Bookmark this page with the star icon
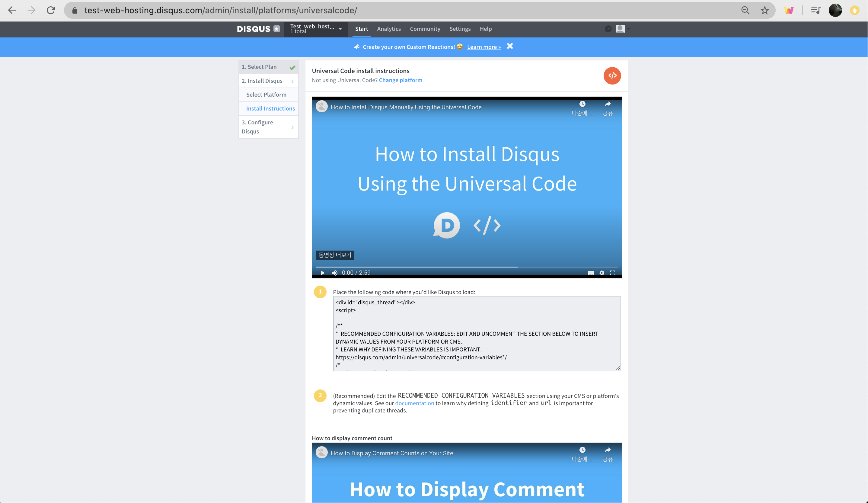This screenshot has height=503, width=868. coord(764,10)
